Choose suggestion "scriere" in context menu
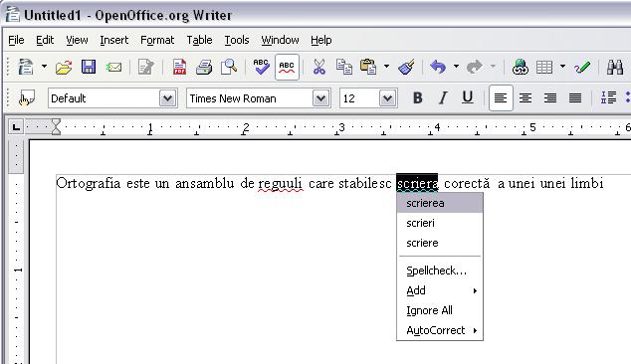Screen dimensions: 631x364 click(440, 243)
